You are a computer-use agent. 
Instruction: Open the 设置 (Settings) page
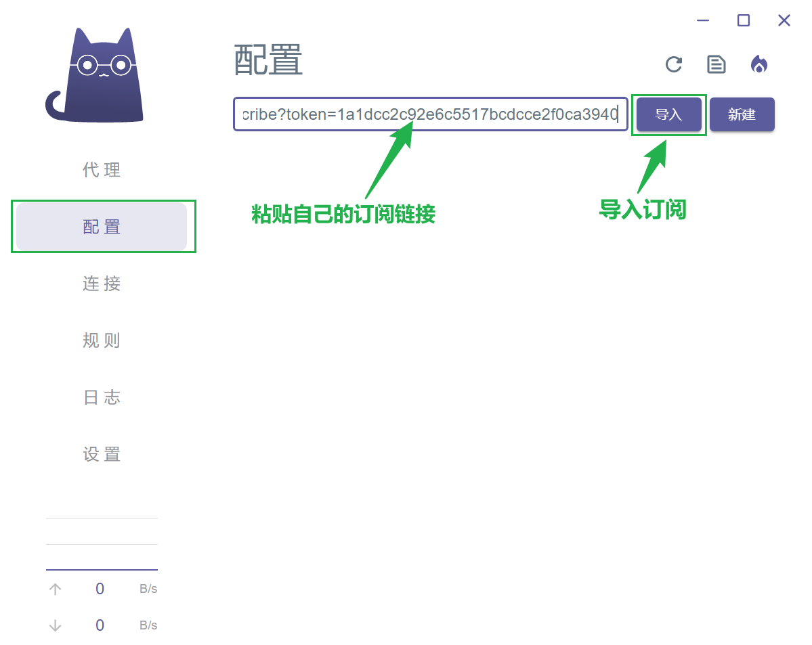pos(102,454)
